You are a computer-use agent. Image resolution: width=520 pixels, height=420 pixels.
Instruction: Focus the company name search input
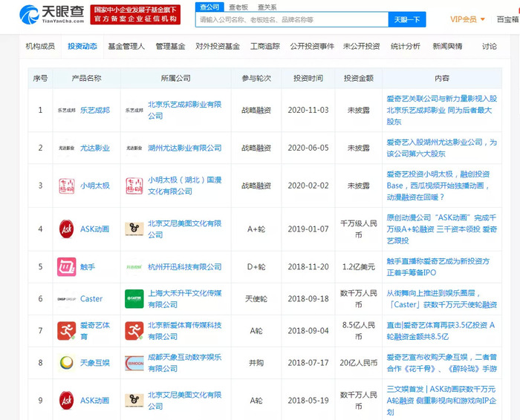tap(292, 19)
